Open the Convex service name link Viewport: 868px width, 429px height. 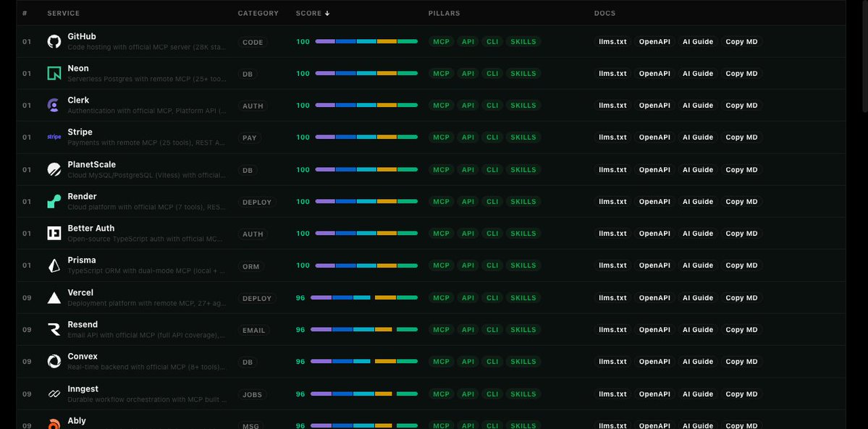click(x=83, y=357)
